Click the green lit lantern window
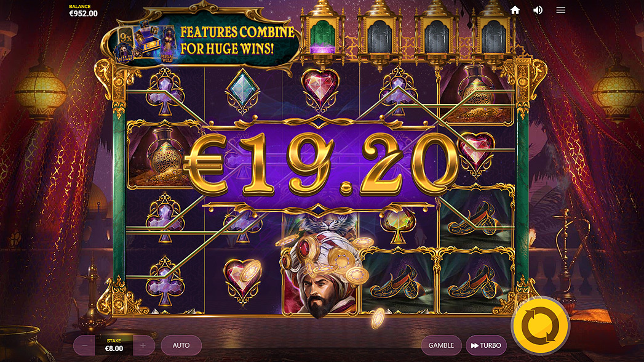The width and height of the screenshot is (644, 362). click(x=322, y=37)
